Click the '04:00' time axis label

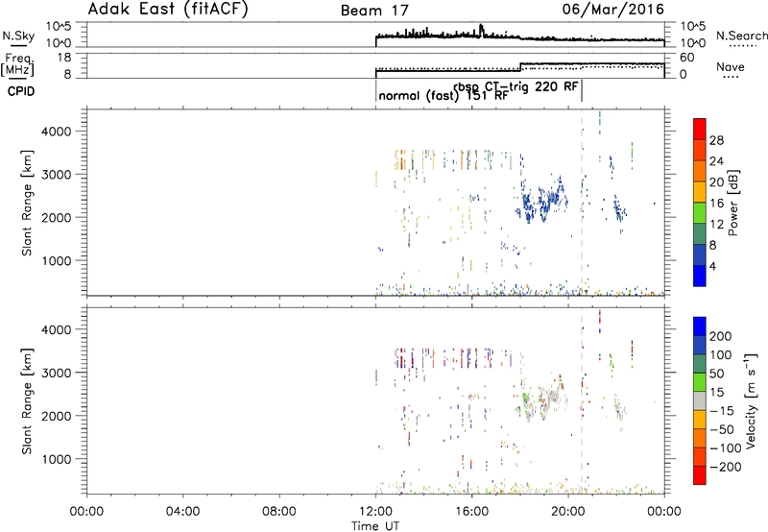pos(183,512)
